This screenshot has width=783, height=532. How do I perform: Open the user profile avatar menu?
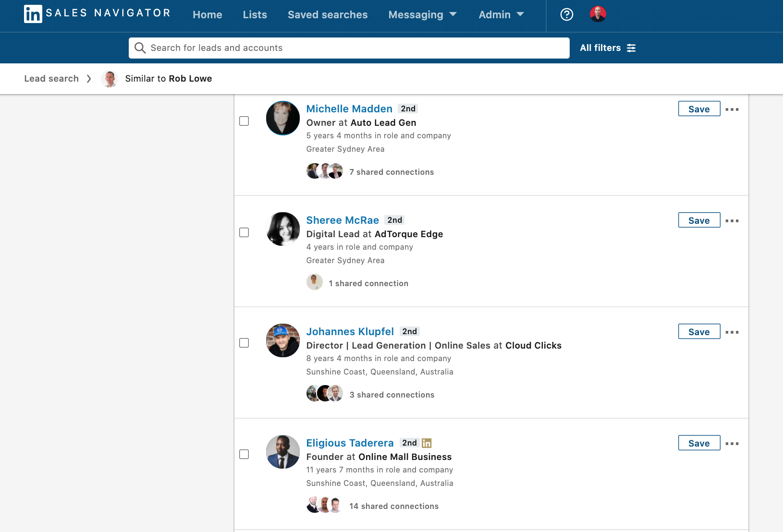tap(598, 14)
